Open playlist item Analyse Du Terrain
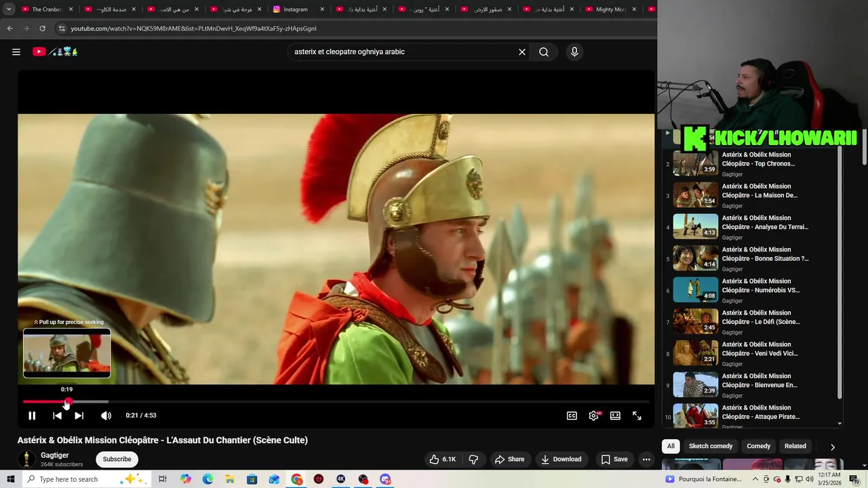The width and height of the screenshot is (868, 488). [x=751, y=226]
